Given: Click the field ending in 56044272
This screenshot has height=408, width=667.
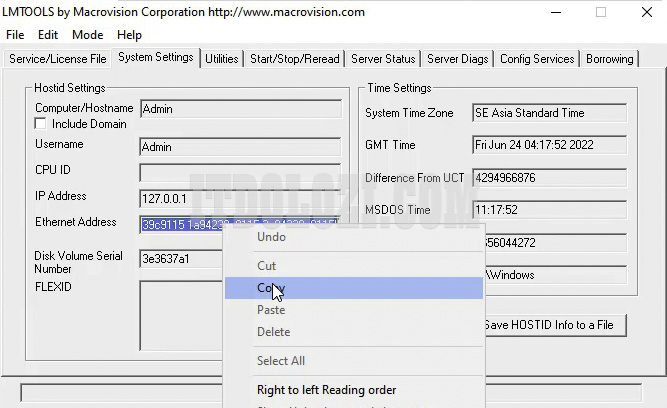Looking at the screenshot, I should pos(556,243).
